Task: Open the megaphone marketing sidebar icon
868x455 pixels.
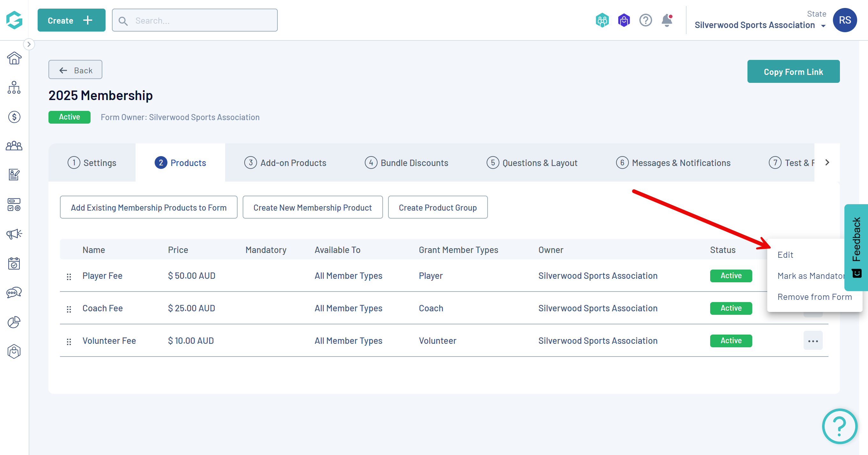Action: pyautogui.click(x=14, y=234)
